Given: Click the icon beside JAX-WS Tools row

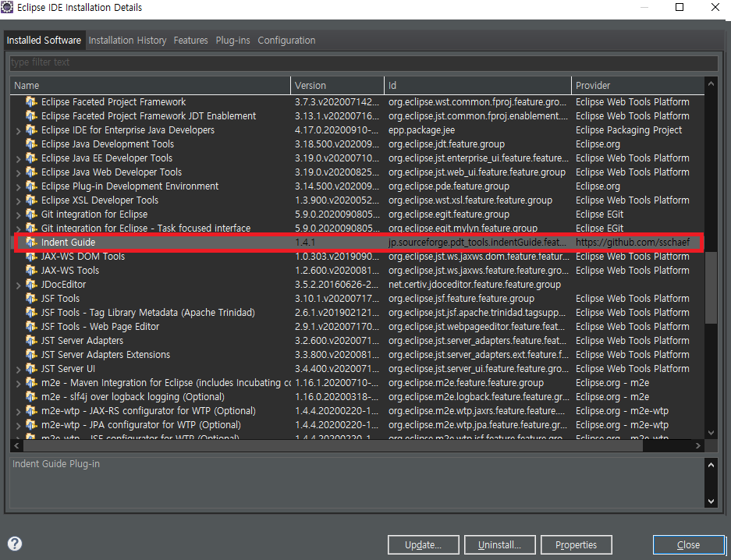Looking at the screenshot, I should click(x=31, y=270).
